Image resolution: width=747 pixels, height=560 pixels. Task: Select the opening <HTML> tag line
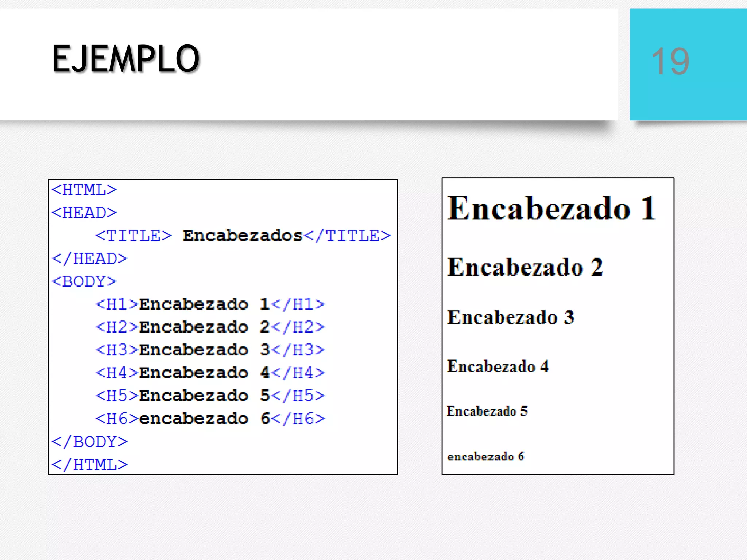click(x=84, y=190)
